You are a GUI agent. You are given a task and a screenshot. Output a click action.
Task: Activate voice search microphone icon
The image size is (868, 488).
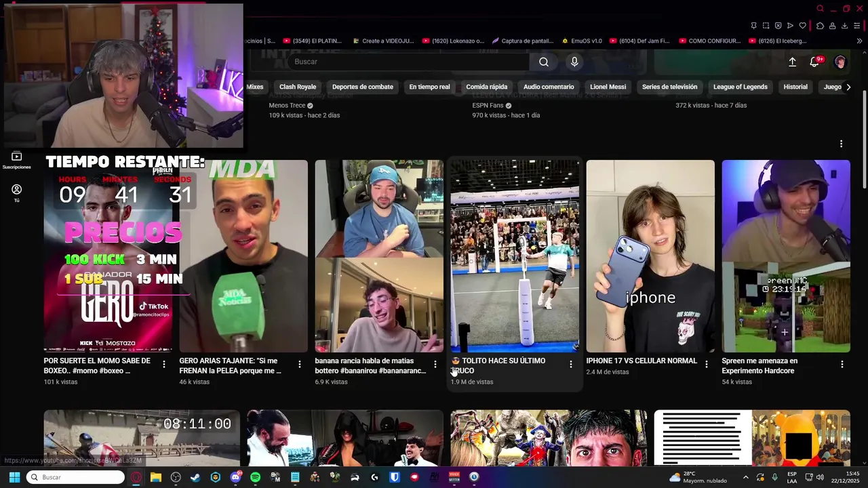tap(574, 62)
